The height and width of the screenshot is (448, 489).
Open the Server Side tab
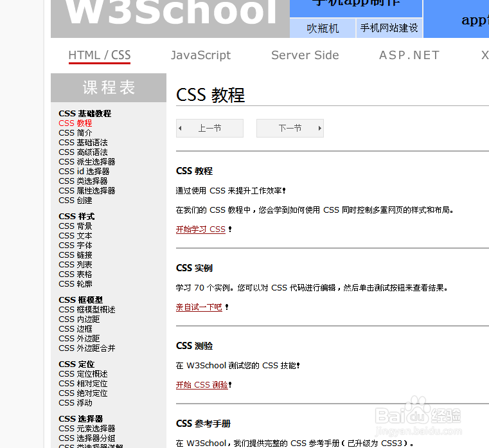point(305,55)
